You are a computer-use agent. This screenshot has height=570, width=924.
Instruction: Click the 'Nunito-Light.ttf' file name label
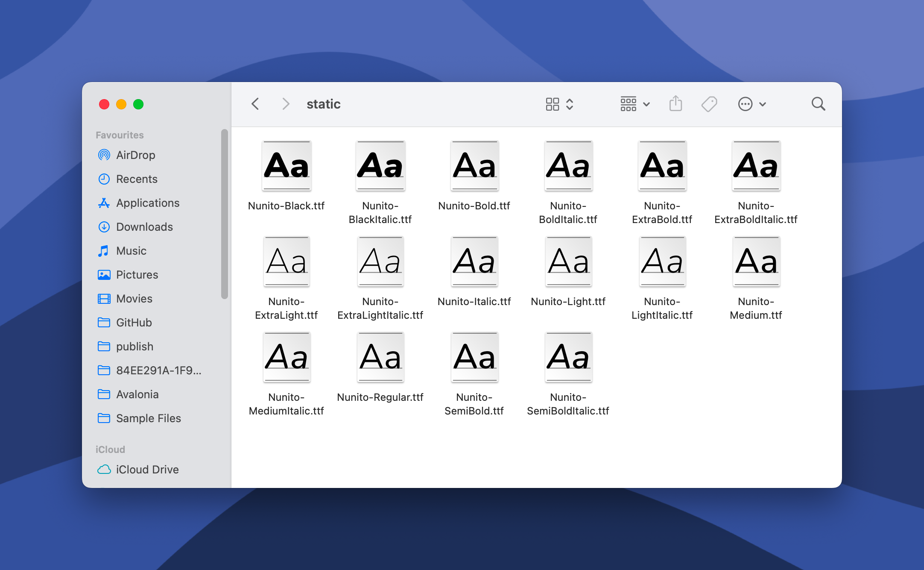pyautogui.click(x=568, y=301)
